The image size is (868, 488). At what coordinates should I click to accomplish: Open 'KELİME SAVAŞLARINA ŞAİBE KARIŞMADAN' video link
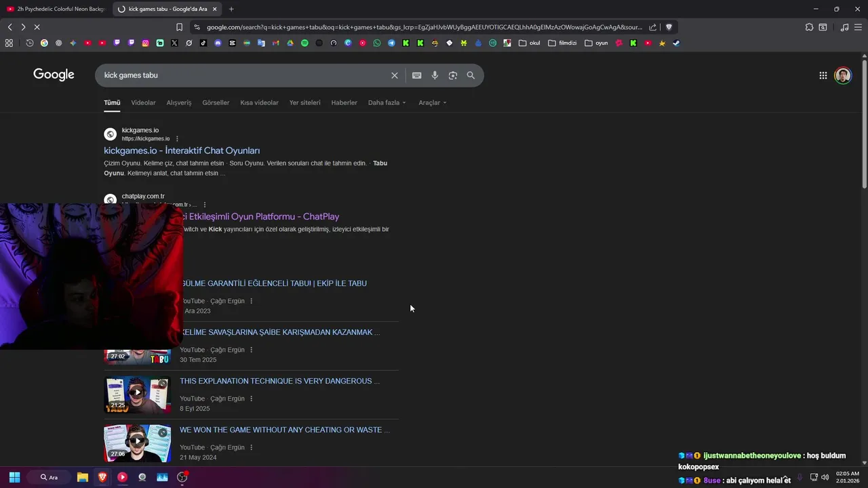pos(279,332)
